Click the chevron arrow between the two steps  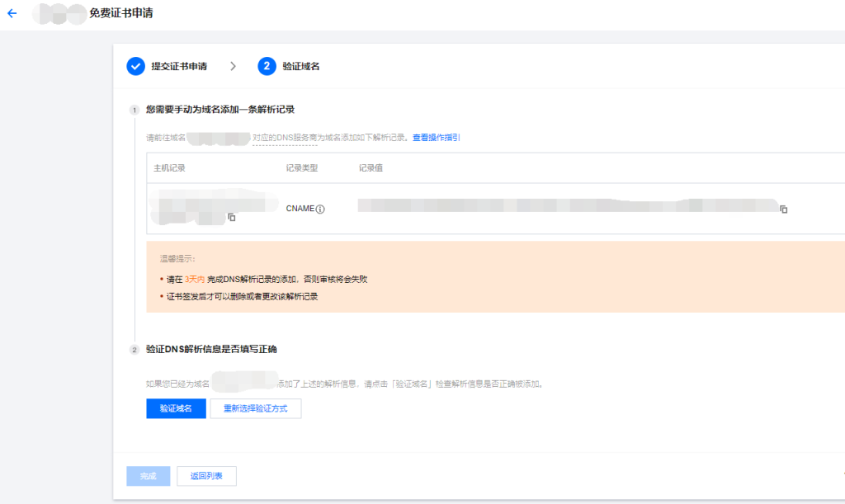[233, 66]
